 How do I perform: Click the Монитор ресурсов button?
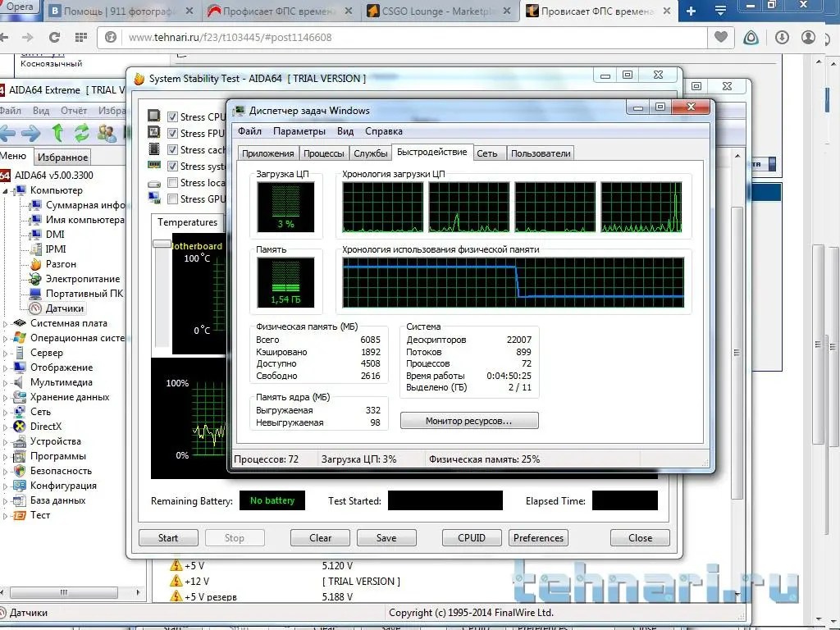click(468, 421)
